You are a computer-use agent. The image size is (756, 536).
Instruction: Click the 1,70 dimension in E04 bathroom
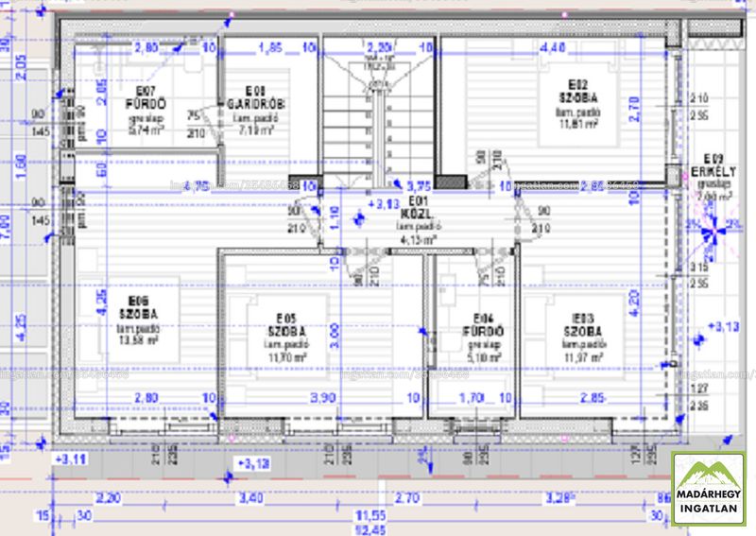(x=471, y=398)
